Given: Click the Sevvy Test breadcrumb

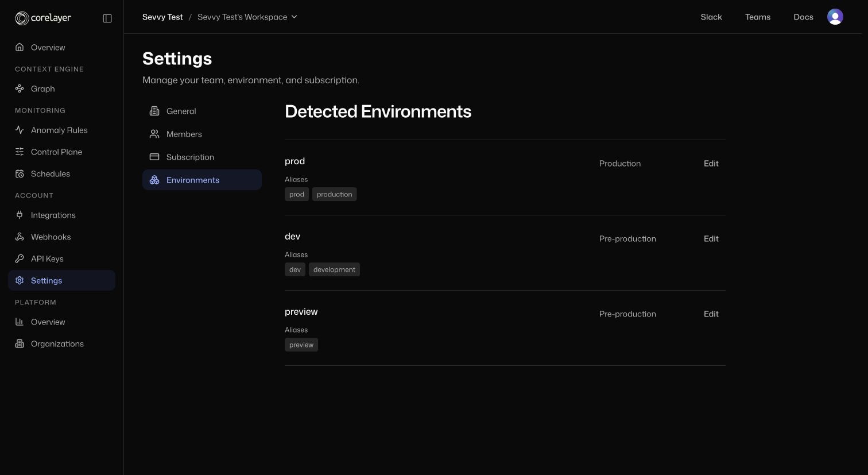Looking at the screenshot, I should pyautogui.click(x=162, y=17).
